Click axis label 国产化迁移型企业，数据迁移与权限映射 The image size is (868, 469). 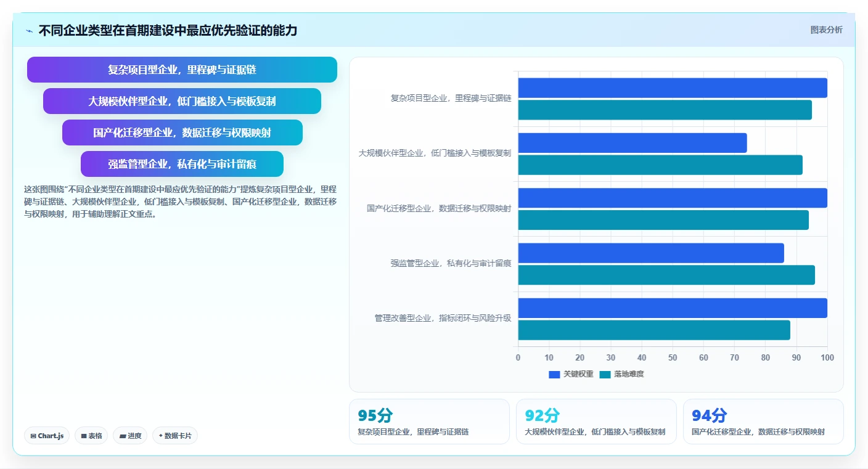(439, 208)
